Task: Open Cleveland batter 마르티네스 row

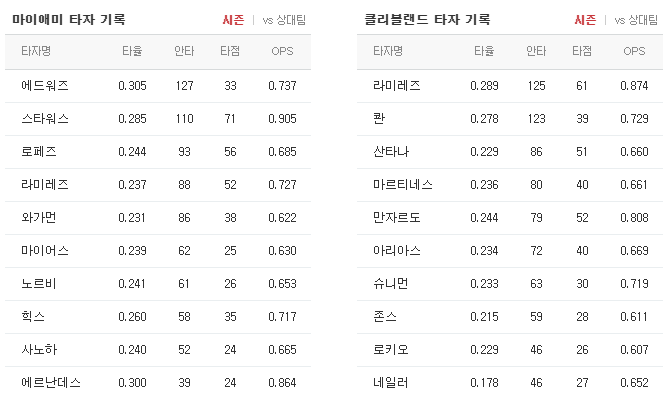Action: click(510, 185)
